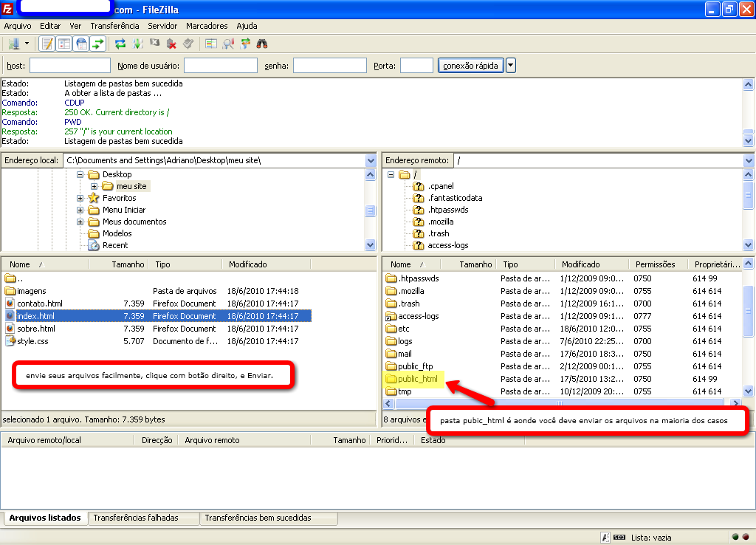Toggle the local directory tree display
This screenshot has height=545, width=756.
point(64,44)
